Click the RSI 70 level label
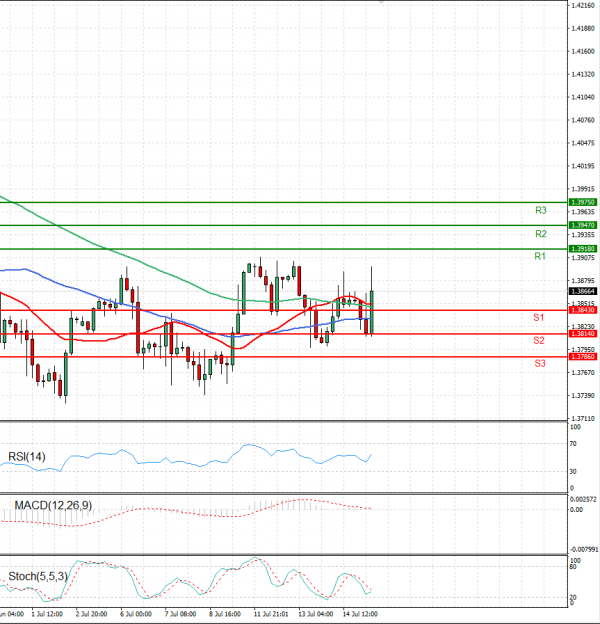 point(573,444)
